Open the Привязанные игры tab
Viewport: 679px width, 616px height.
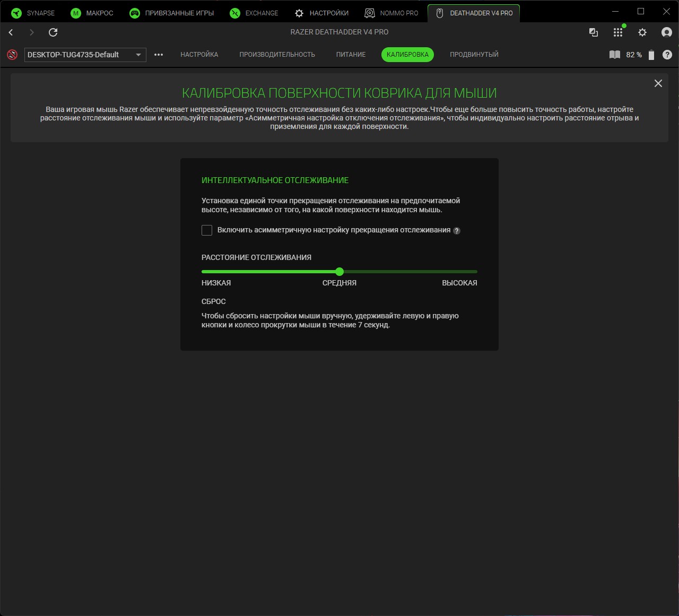[172, 13]
